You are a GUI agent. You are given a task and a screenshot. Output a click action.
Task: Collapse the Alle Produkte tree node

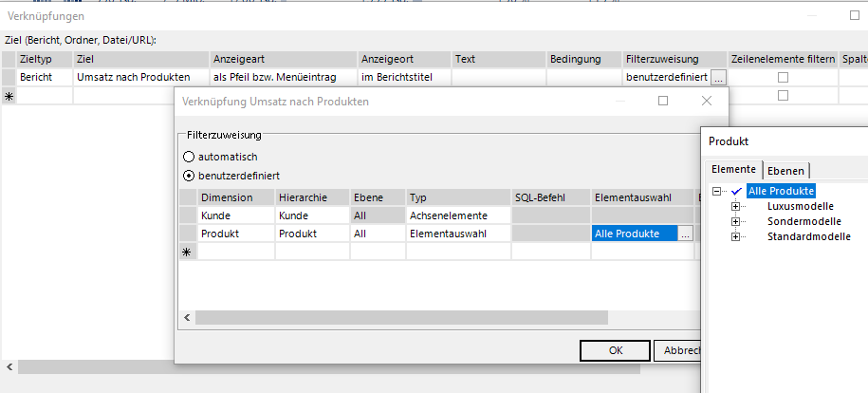click(x=717, y=191)
